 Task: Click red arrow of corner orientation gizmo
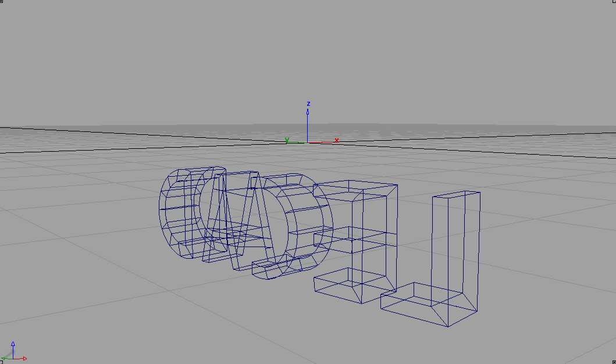pyautogui.click(x=23, y=358)
